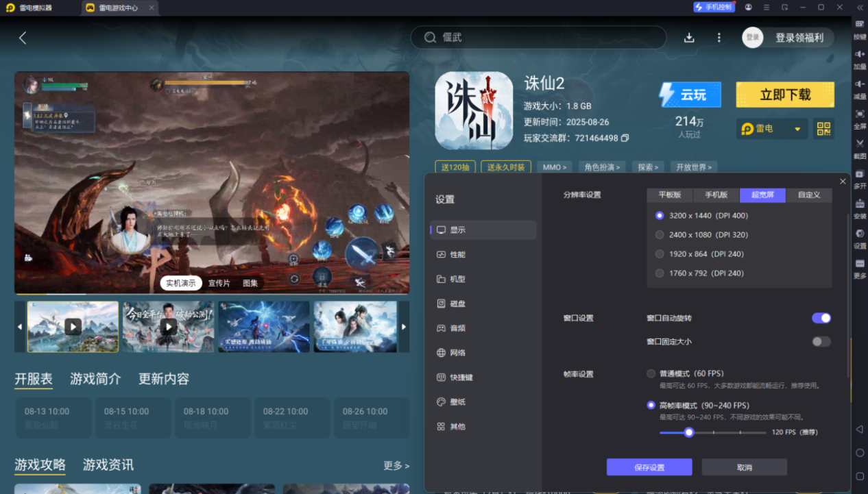Image resolution: width=868 pixels, height=494 pixels.
Task: Expand the 探索 > tag
Action: pos(647,167)
